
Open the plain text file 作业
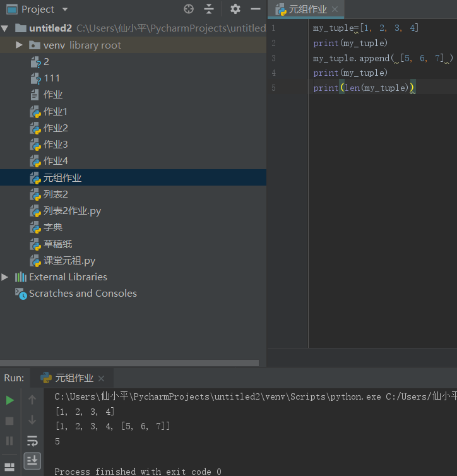53,95
